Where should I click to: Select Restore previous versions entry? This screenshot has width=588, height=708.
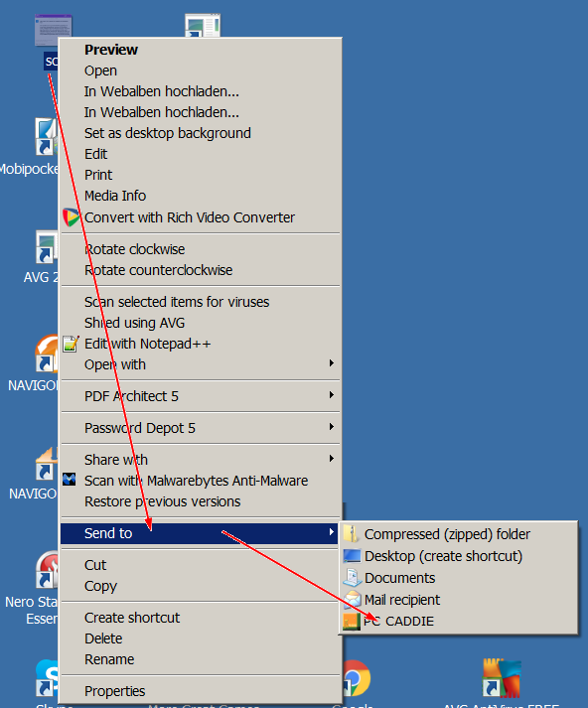pos(163,501)
